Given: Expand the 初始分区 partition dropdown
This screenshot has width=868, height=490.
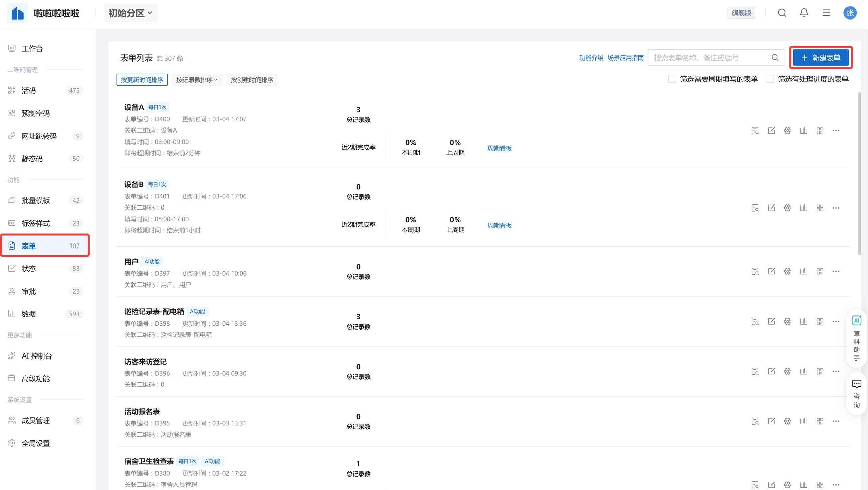Looking at the screenshot, I should coord(131,13).
